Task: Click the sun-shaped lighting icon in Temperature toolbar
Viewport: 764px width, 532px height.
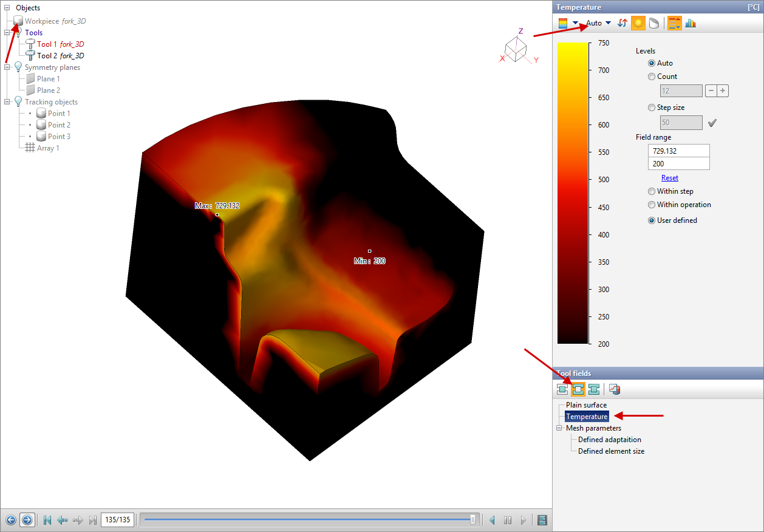Action: point(638,23)
